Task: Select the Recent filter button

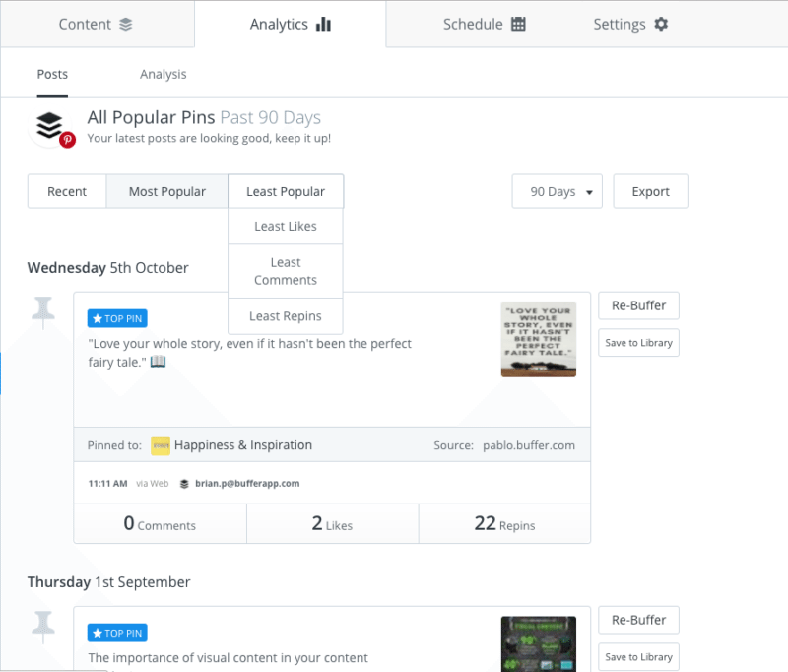Action: pos(67,191)
